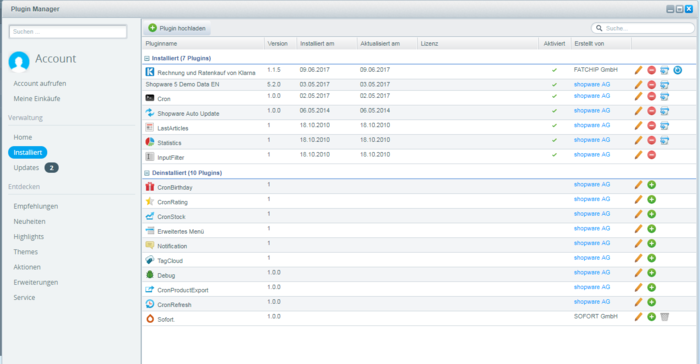Open Updates with 2 pending
The image size is (700, 364).
pyautogui.click(x=36, y=168)
